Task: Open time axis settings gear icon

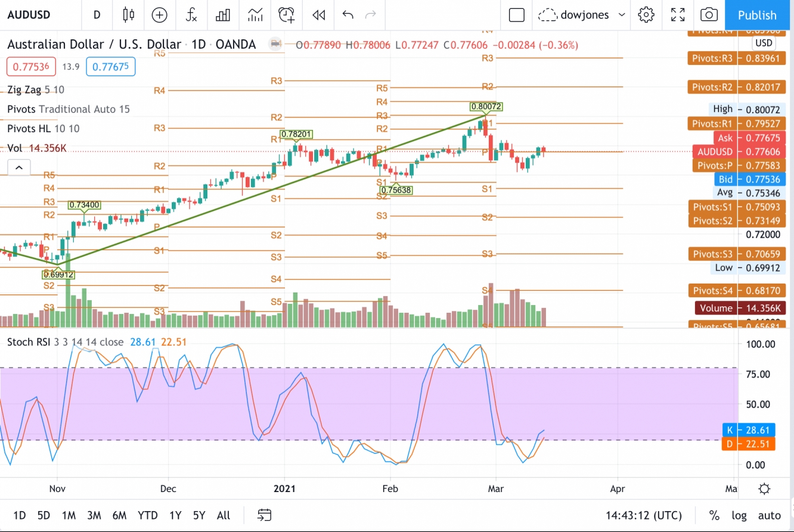Action: pyautogui.click(x=764, y=489)
